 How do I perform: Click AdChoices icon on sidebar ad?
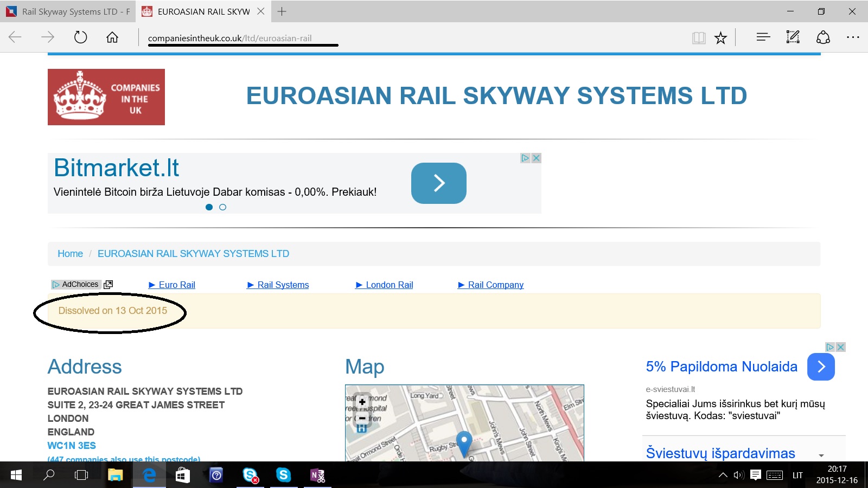(830, 347)
